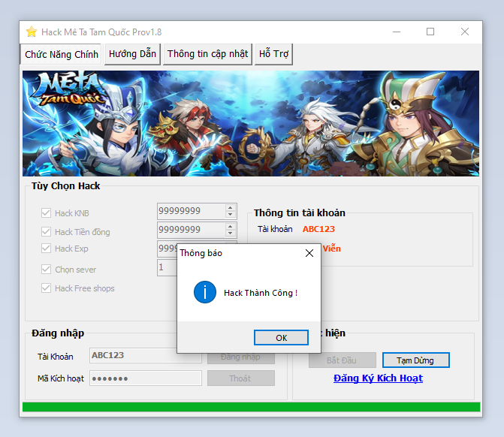Toggle the Hack Tiền đồng checkbox
This screenshot has height=437, width=504.
point(46,232)
